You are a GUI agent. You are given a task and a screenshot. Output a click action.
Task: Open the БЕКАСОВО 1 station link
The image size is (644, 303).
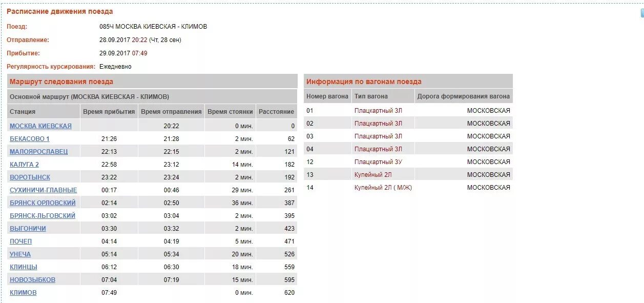coord(30,139)
